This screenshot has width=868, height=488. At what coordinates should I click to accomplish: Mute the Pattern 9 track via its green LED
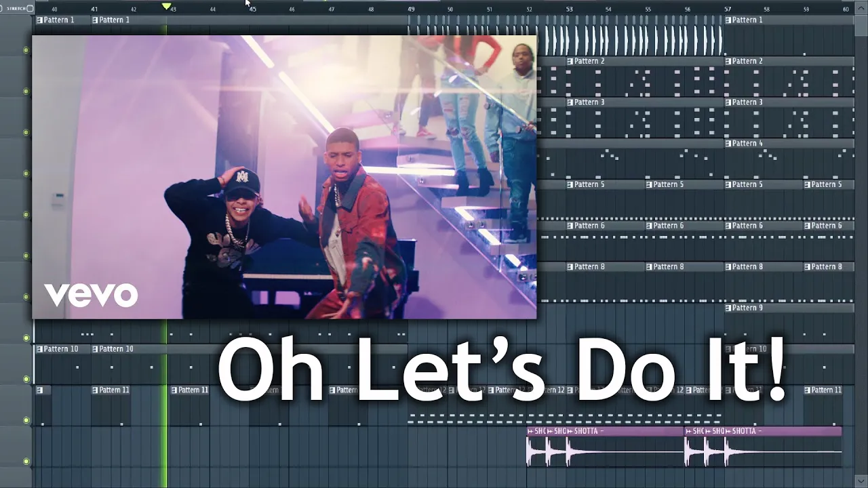(26, 338)
